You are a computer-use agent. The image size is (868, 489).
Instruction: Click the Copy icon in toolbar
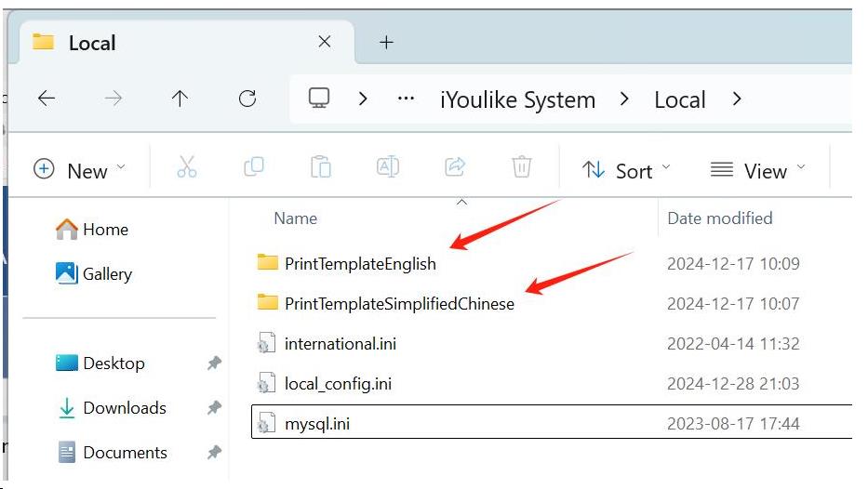(x=253, y=168)
